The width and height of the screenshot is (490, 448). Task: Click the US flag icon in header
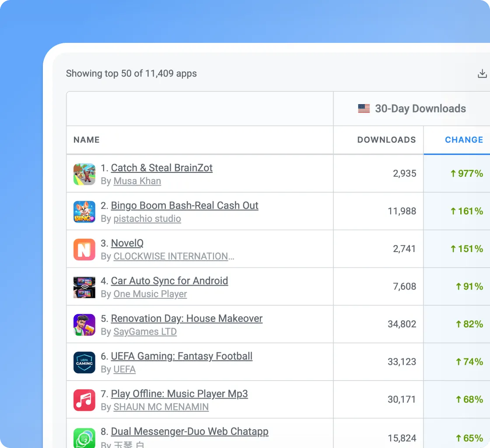(364, 109)
